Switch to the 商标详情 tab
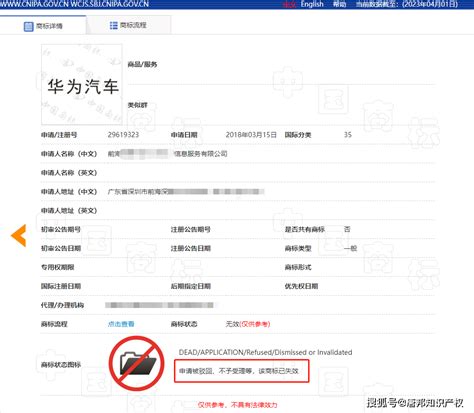 (43, 25)
